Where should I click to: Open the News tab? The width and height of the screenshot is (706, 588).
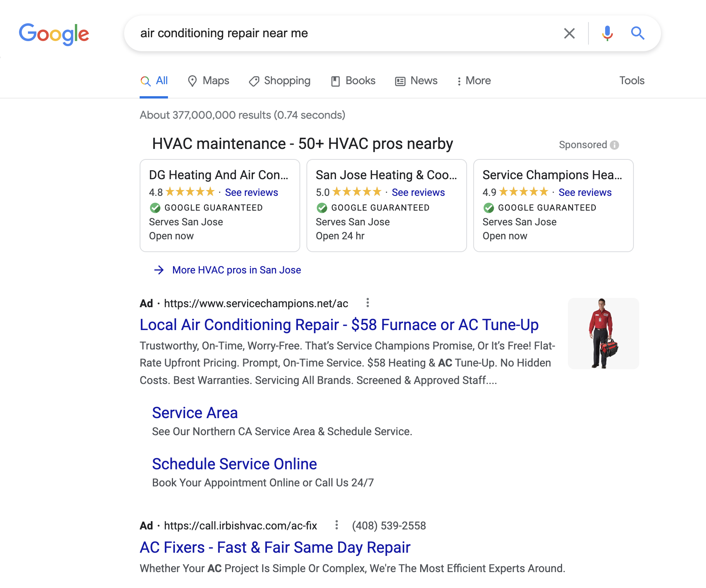click(416, 81)
